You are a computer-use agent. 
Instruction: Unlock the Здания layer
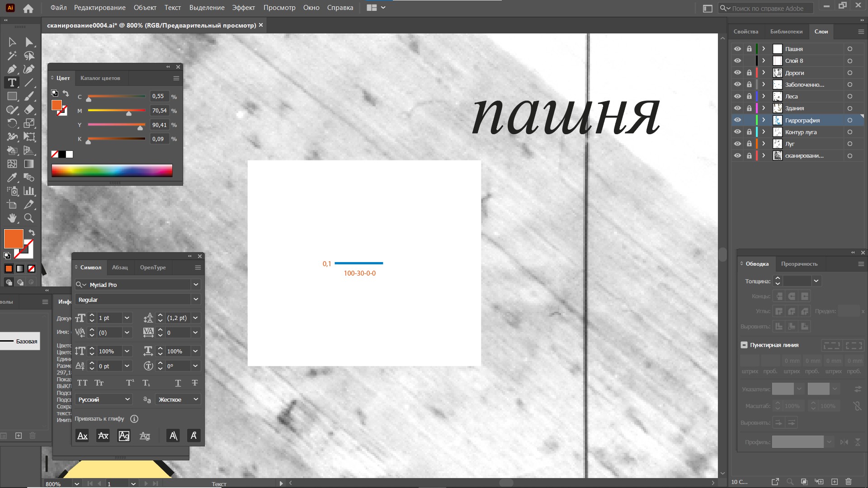[x=749, y=108]
